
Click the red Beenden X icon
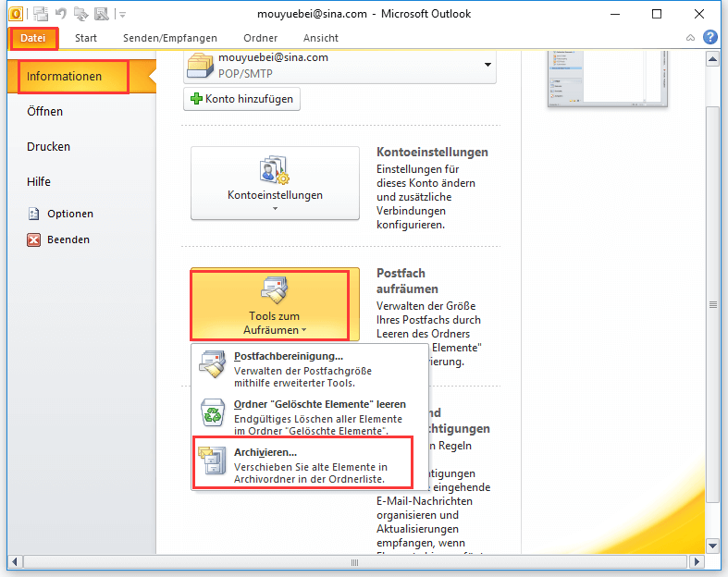click(x=33, y=239)
